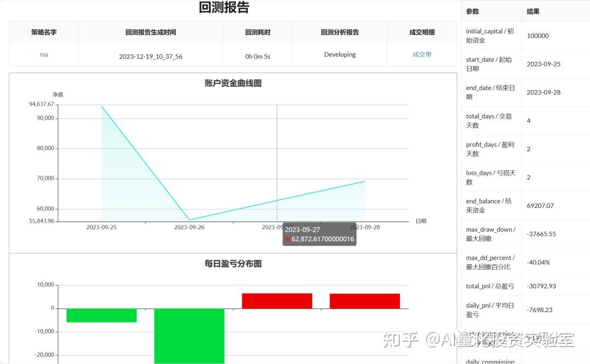590x364 pixels.
Task: Click the 净值 axis label
Action: [58, 94]
